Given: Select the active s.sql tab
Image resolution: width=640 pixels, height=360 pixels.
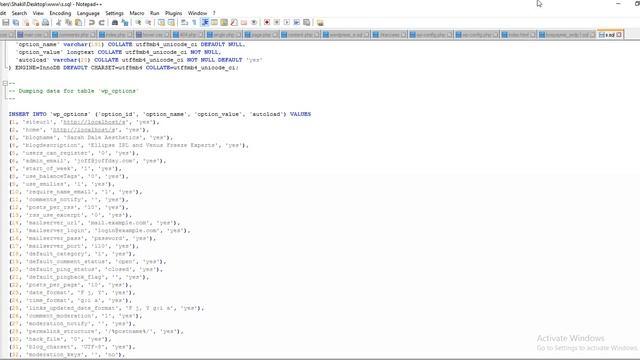Looking at the screenshot, I should [609, 35].
